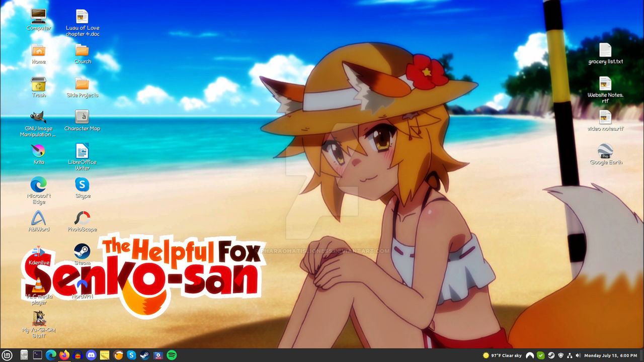Launch VLC media player

[38, 284]
